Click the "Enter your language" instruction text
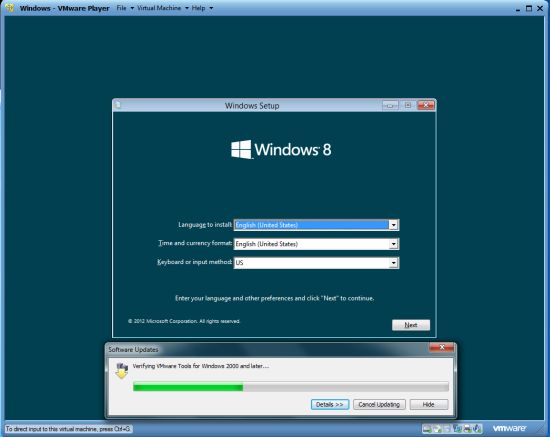Image resolution: width=550 pixels, height=437 pixels. point(274,298)
